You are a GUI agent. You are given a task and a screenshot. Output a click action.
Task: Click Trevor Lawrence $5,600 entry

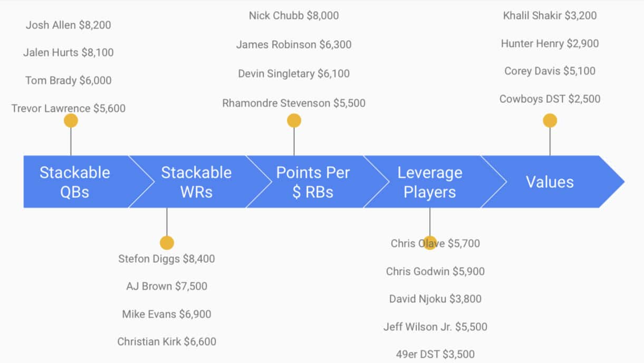69,108
